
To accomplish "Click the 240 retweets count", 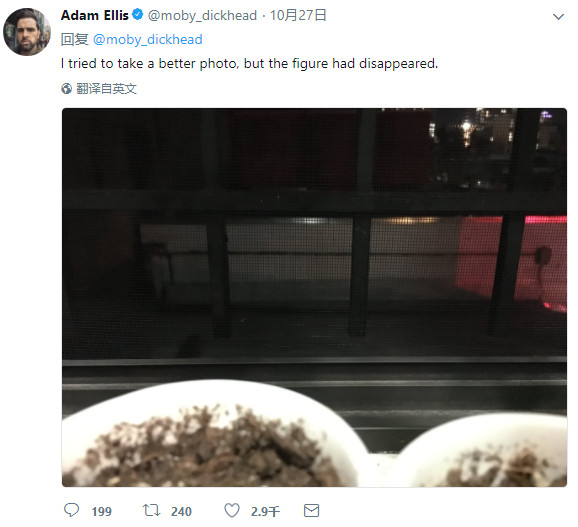I will point(181,512).
